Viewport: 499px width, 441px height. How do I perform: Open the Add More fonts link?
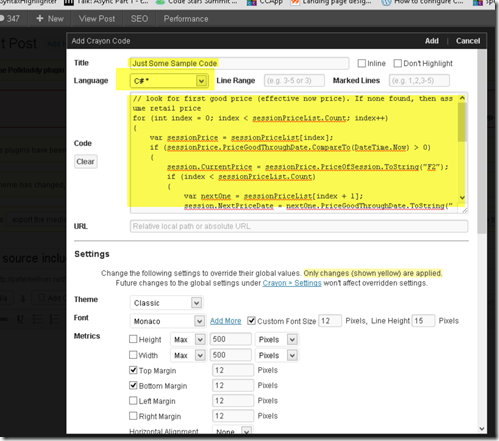click(226, 321)
